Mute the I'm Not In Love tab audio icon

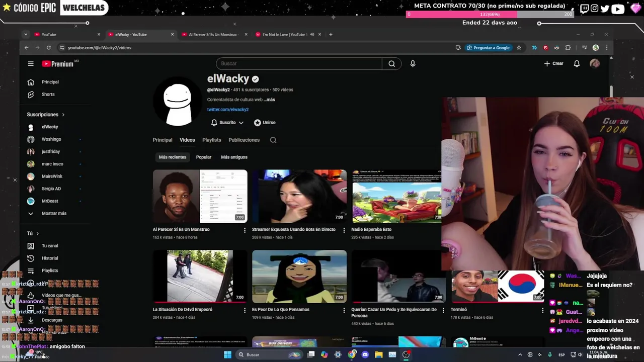point(312,35)
